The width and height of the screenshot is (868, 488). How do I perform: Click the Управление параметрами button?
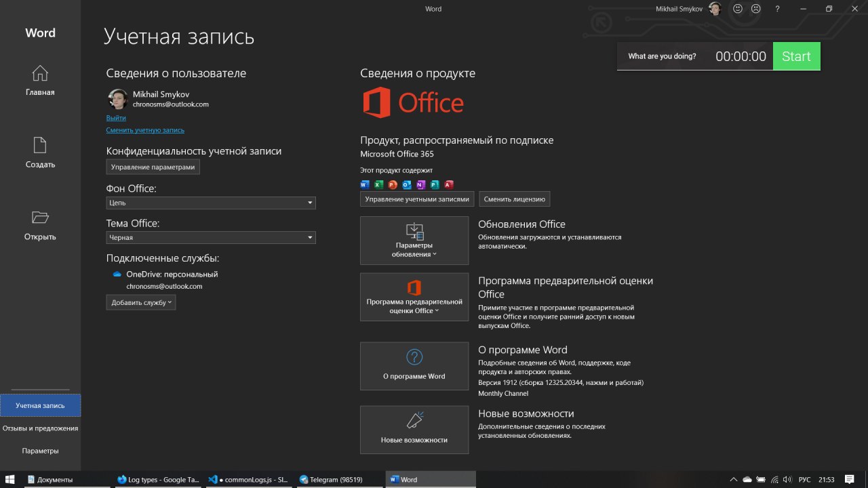[x=153, y=167]
